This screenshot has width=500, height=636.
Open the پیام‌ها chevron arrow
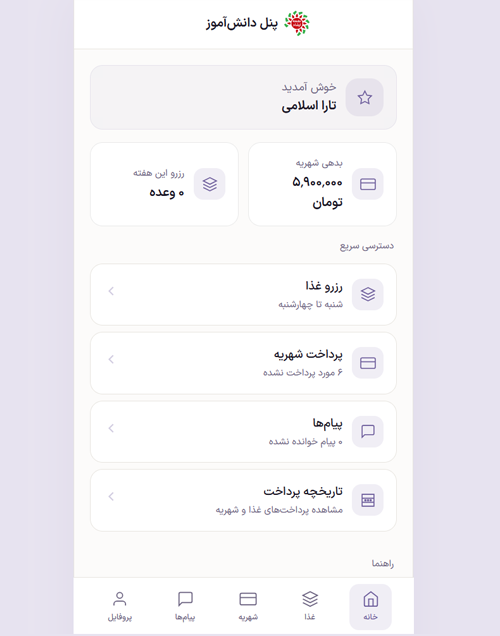pyautogui.click(x=111, y=428)
